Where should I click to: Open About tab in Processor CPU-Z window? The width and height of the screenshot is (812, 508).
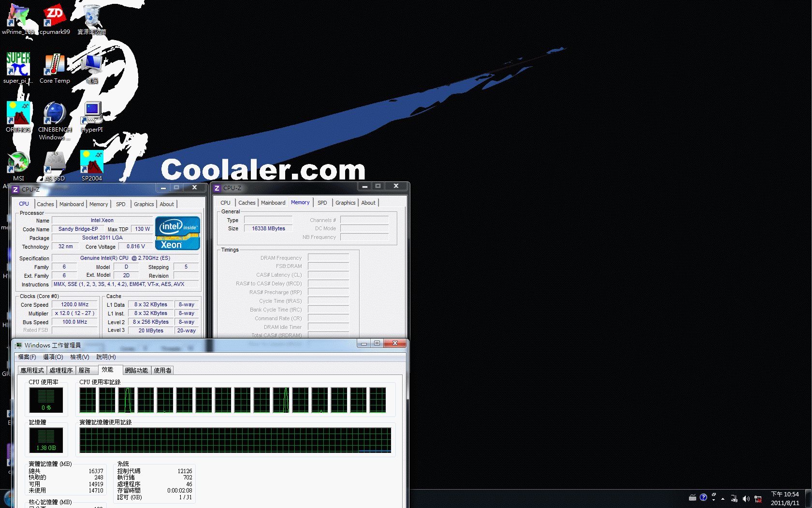point(167,204)
